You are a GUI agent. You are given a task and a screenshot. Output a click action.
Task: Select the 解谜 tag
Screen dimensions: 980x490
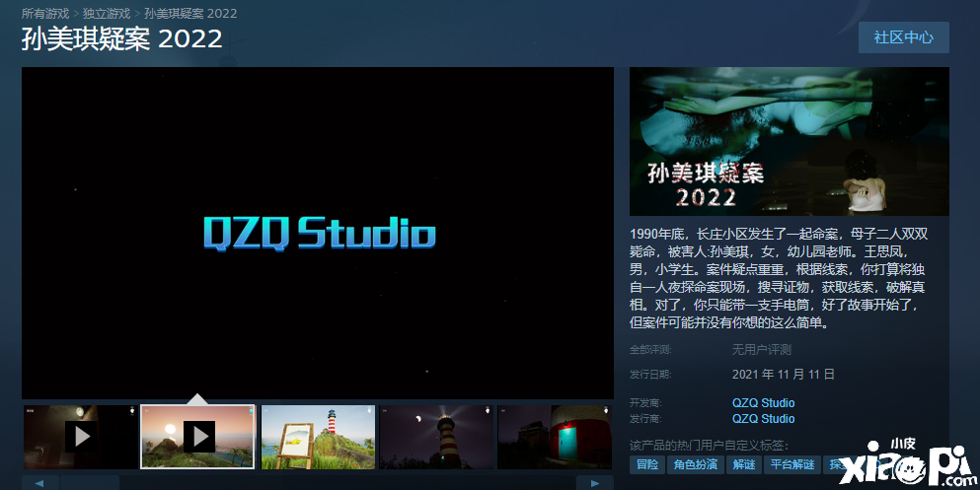click(x=744, y=464)
